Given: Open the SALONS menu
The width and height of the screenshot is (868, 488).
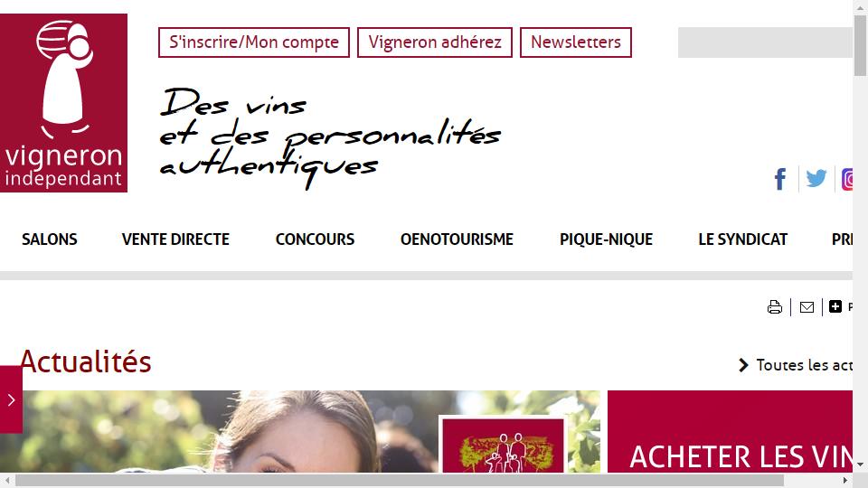Looking at the screenshot, I should click(x=49, y=239).
